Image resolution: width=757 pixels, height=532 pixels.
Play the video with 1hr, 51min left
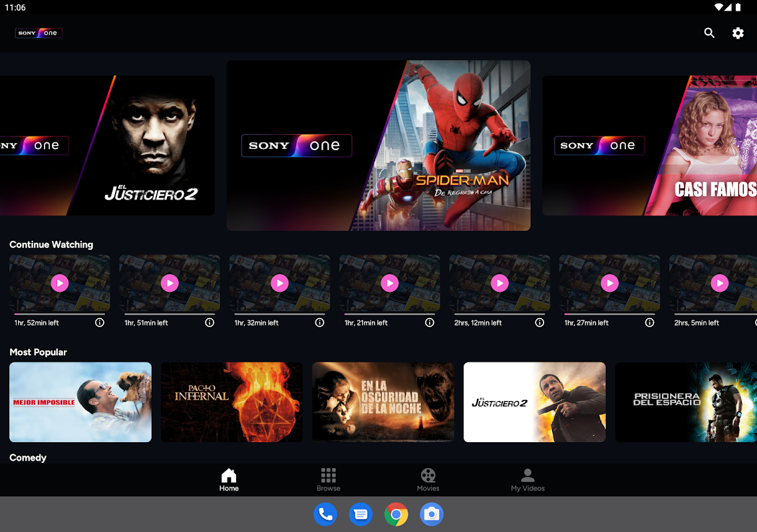[170, 283]
